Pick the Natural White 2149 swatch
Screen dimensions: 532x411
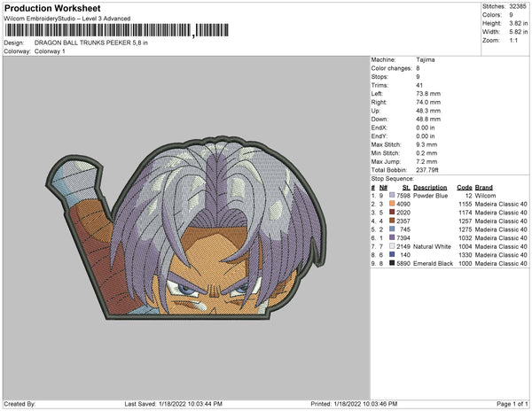392,246
